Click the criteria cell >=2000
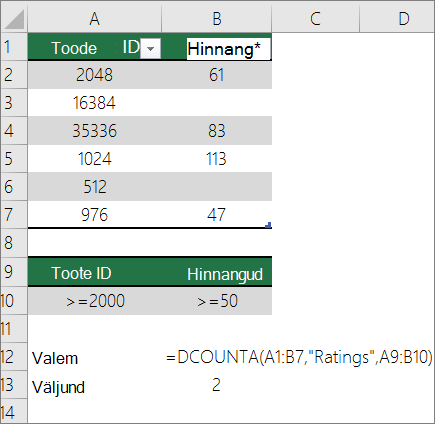435x424 pixels. (95, 301)
